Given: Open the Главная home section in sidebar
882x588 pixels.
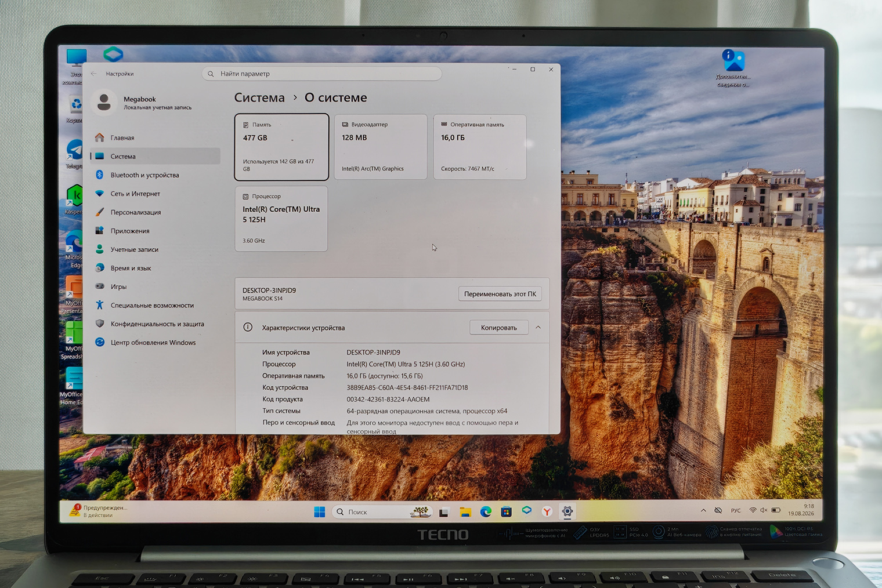Looking at the screenshot, I should click(156, 138).
